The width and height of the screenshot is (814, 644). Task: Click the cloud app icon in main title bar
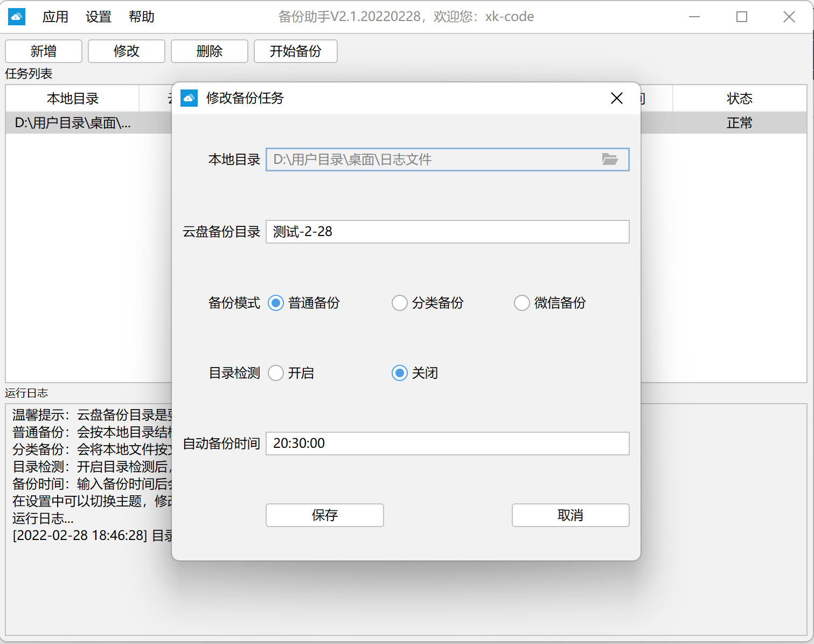[17, 17]
